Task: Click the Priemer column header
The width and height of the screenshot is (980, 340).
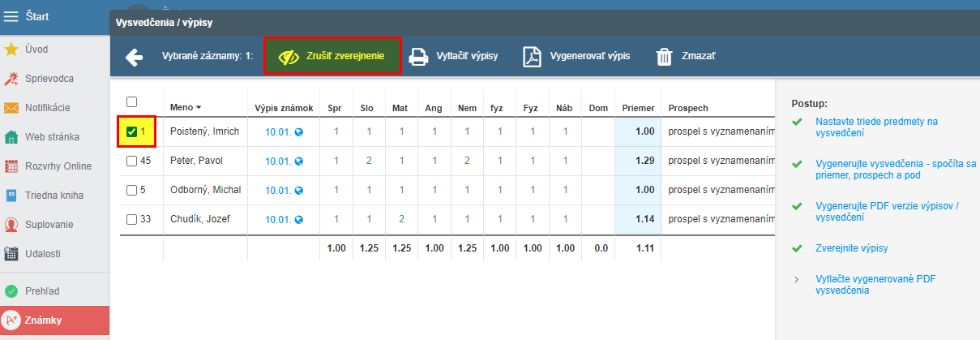Action: tap(638, 108)
